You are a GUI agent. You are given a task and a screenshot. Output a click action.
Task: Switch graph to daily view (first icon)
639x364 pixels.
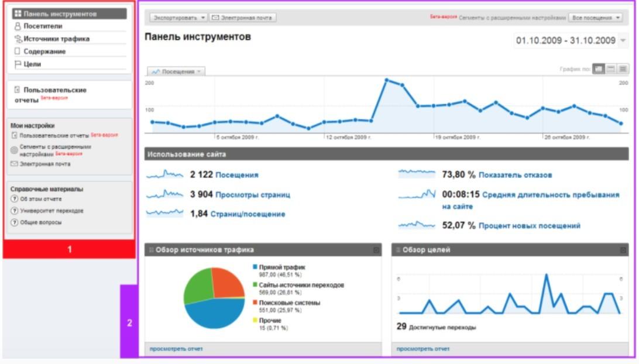[599, 69]
